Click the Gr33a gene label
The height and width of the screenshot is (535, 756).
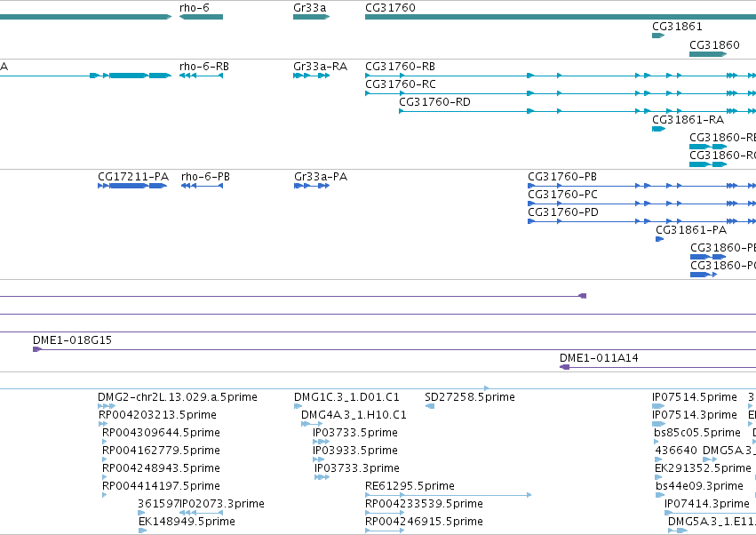click(x=309, y=8)
